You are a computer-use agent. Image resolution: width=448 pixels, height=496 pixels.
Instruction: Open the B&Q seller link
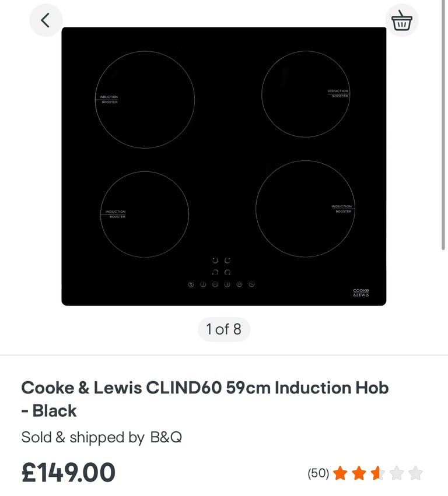[x=166, y=438]
